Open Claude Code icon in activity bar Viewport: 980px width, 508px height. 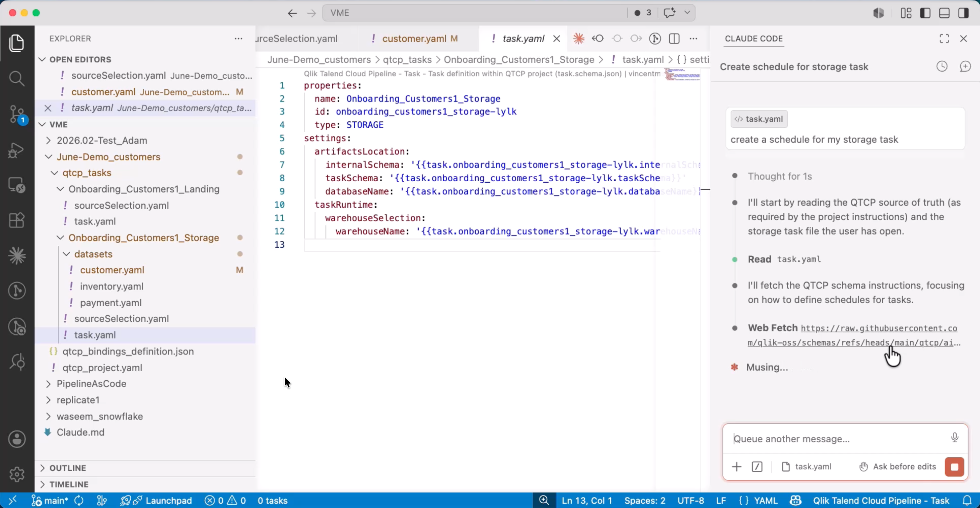click(17, 255)
